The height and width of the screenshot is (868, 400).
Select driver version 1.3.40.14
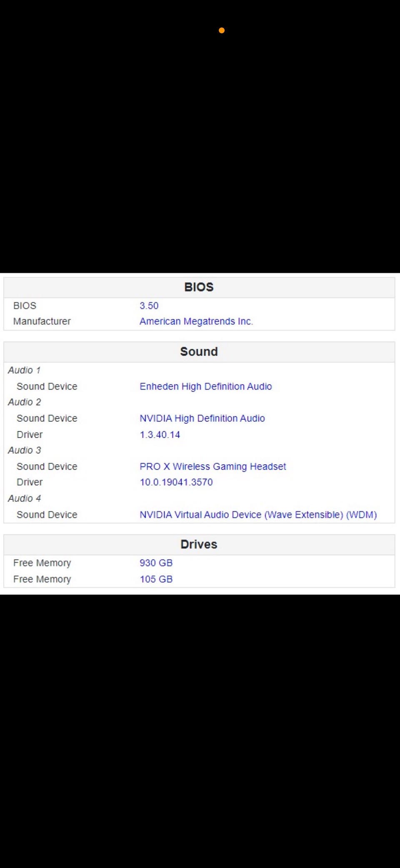[x=160, y=435]
